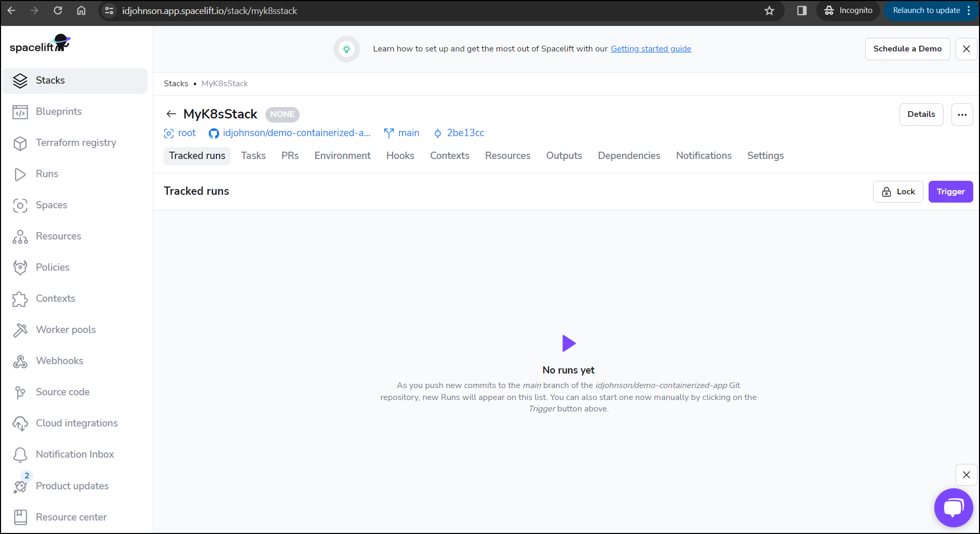Open the Policies shield icon
Viewport: 980px width, 534px height.
pos(20,268)
